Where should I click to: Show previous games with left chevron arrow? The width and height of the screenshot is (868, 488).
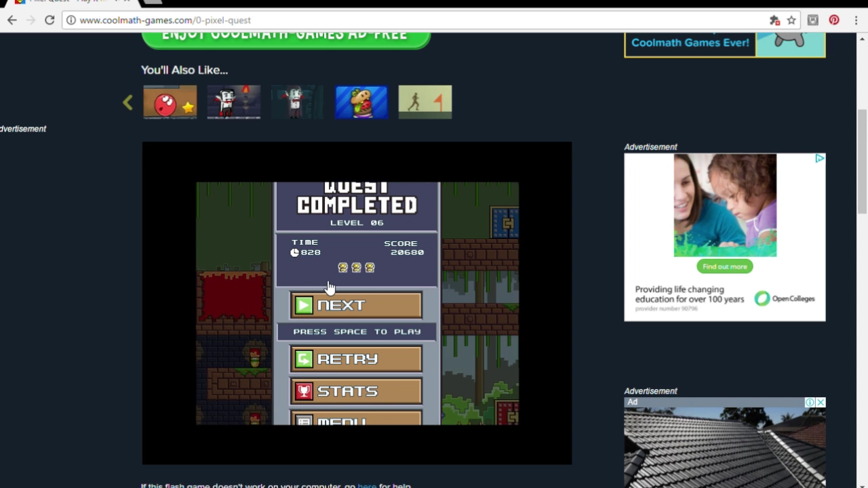(127, 102)
